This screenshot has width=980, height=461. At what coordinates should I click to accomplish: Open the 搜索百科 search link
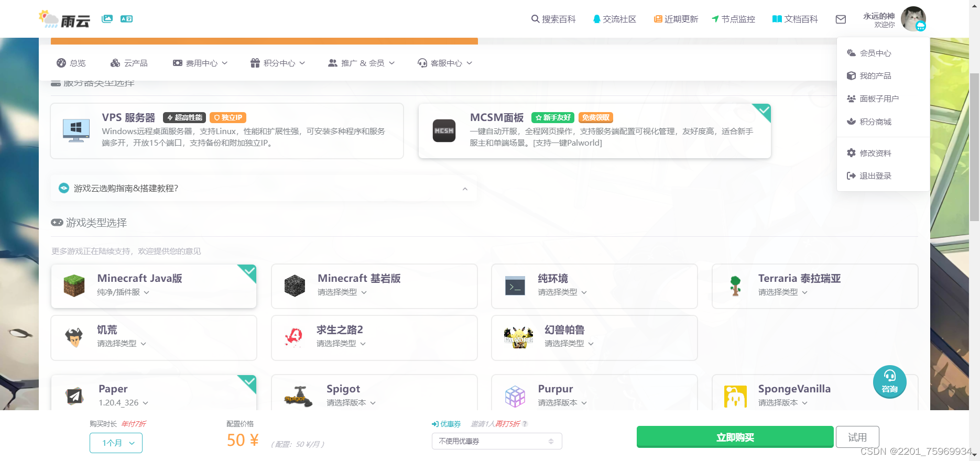pos(553,19)
